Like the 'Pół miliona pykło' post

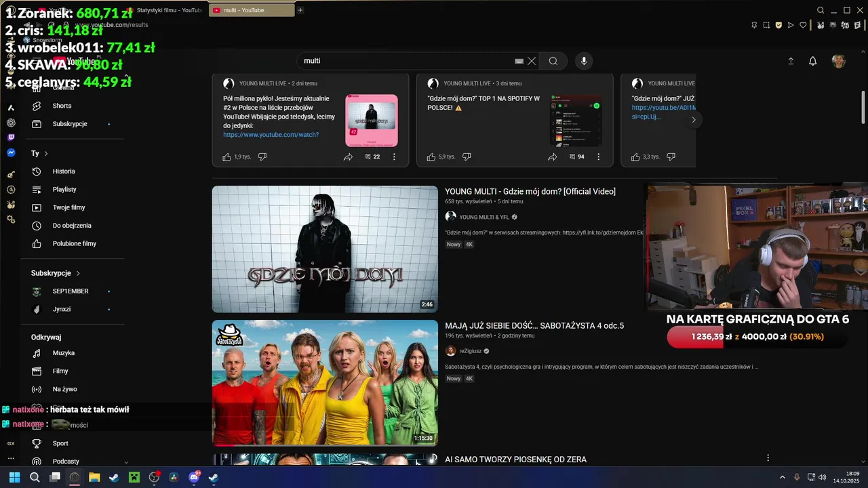[x=227, y=157]
